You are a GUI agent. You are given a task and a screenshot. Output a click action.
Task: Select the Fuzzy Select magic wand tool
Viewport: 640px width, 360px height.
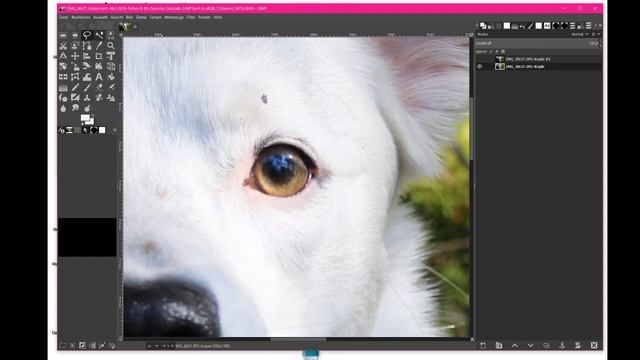coord(99,35)
